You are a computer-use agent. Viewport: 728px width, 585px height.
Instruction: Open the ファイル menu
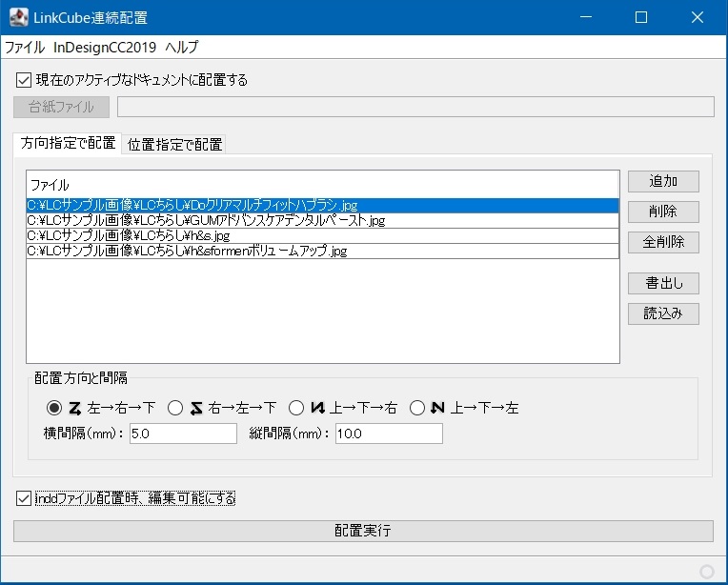tap(25, 48)
